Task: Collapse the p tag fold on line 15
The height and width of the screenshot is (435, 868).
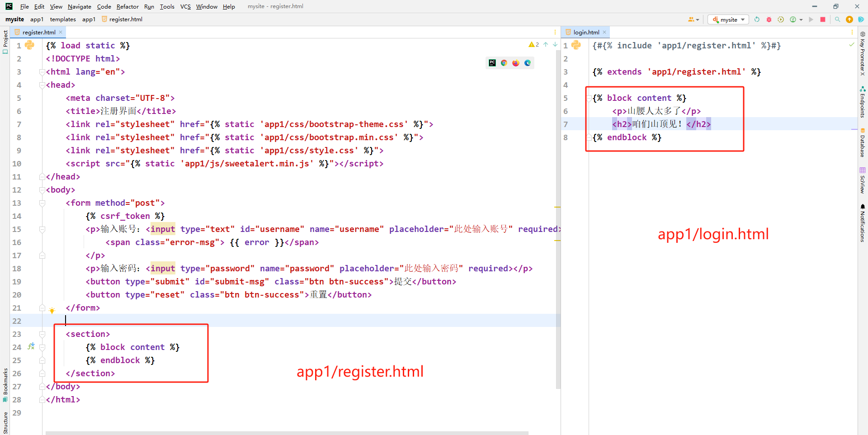Action: point(42,229)
